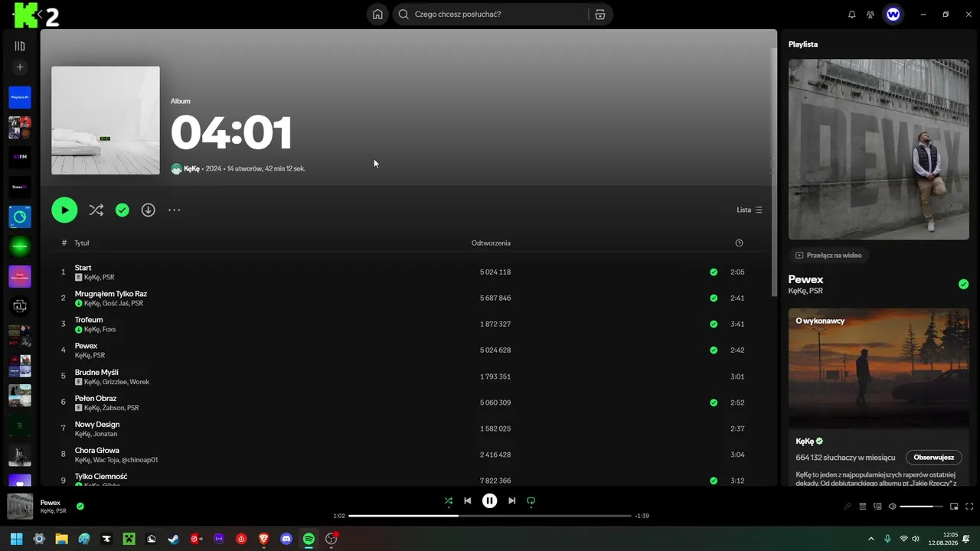Open Playlista #1 in the library sidebar
This screenshot has height=551, width=980.
20,97
